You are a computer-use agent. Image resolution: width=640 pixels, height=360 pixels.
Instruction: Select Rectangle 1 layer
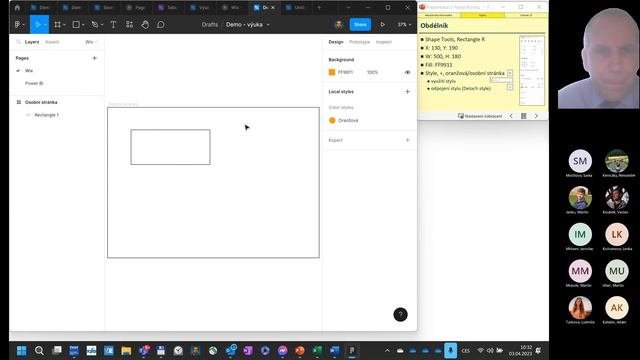click(x=47, y=115)
